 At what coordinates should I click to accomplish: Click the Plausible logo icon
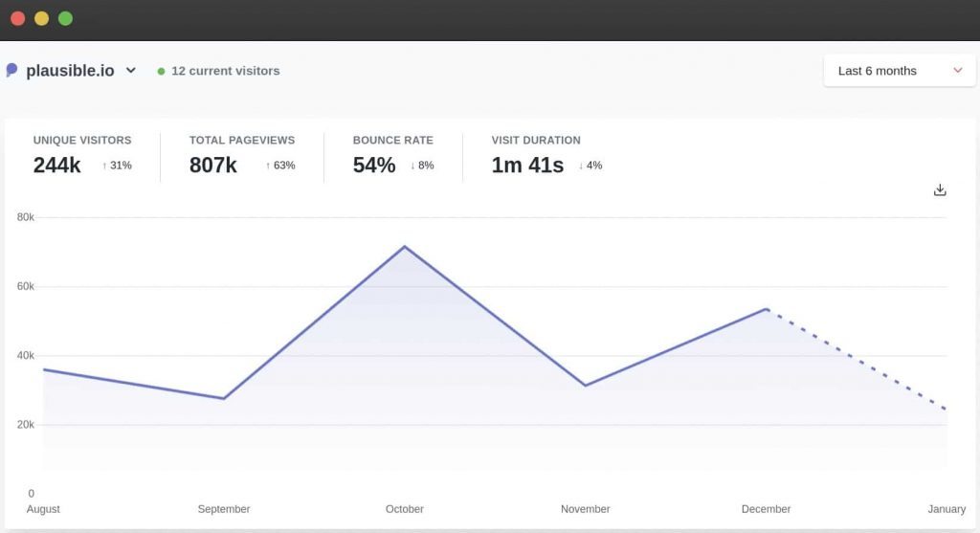(x=11, y=70)
